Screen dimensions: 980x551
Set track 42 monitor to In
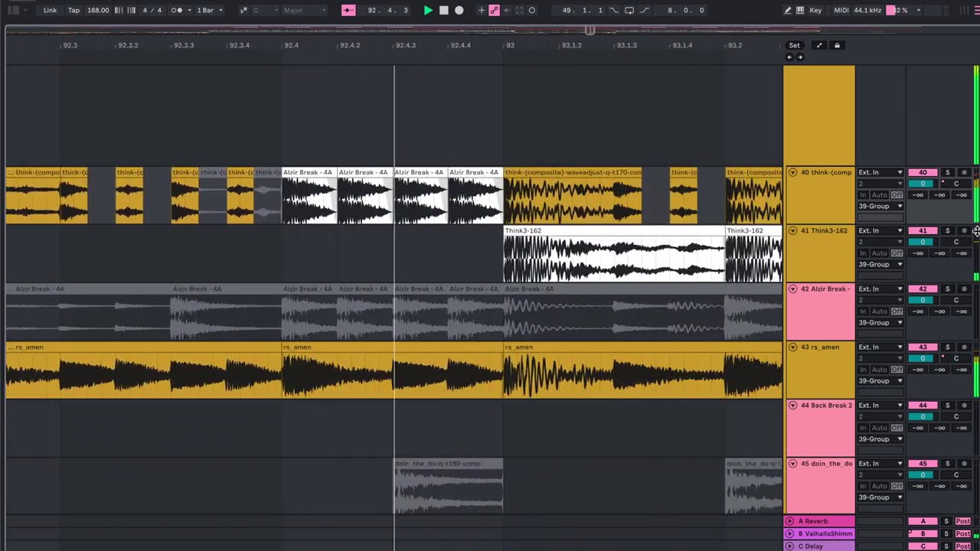pyautogui.click(x=863, y=311)
